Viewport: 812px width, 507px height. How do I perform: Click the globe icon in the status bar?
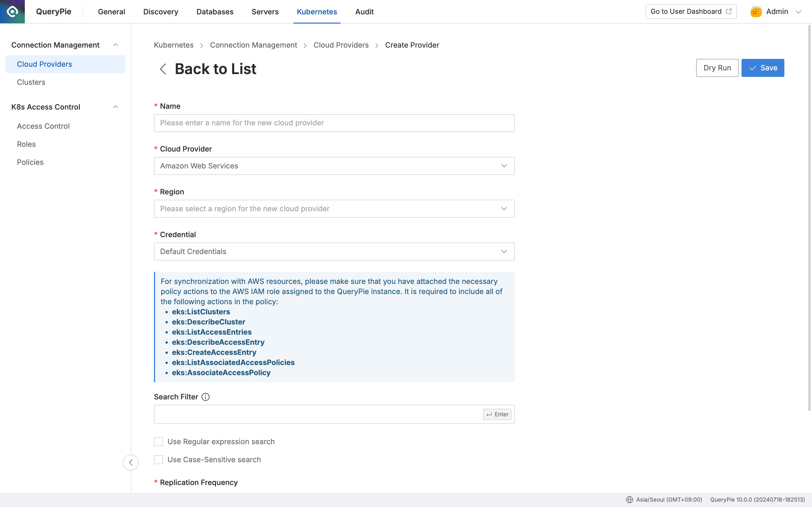coord(630,499)
